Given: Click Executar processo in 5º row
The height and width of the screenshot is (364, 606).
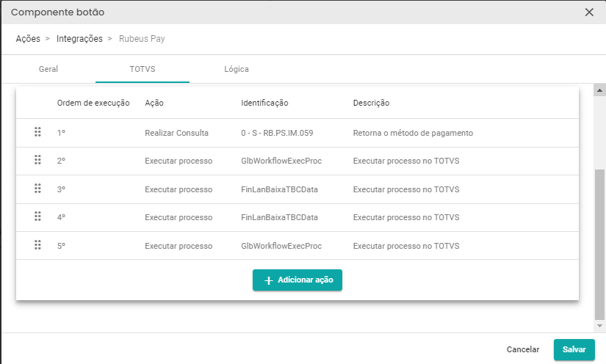Looking at the screenshot, I should point(178,246).
